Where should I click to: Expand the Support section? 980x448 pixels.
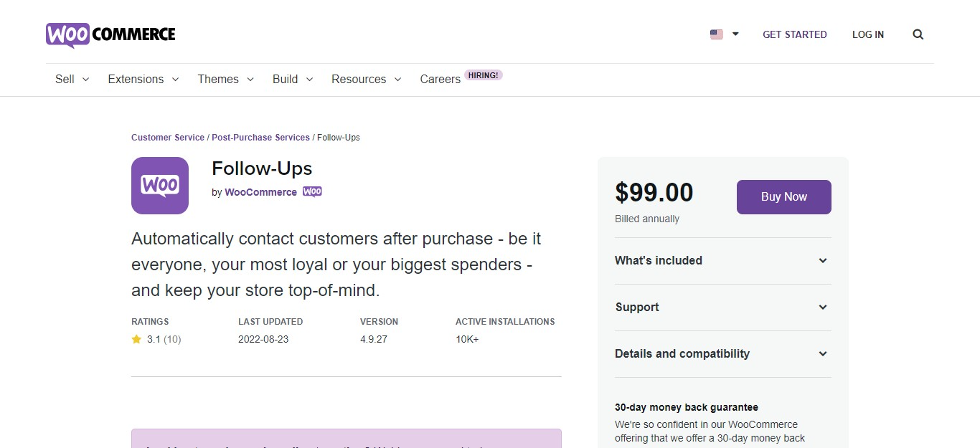click(x=722, y=308)
